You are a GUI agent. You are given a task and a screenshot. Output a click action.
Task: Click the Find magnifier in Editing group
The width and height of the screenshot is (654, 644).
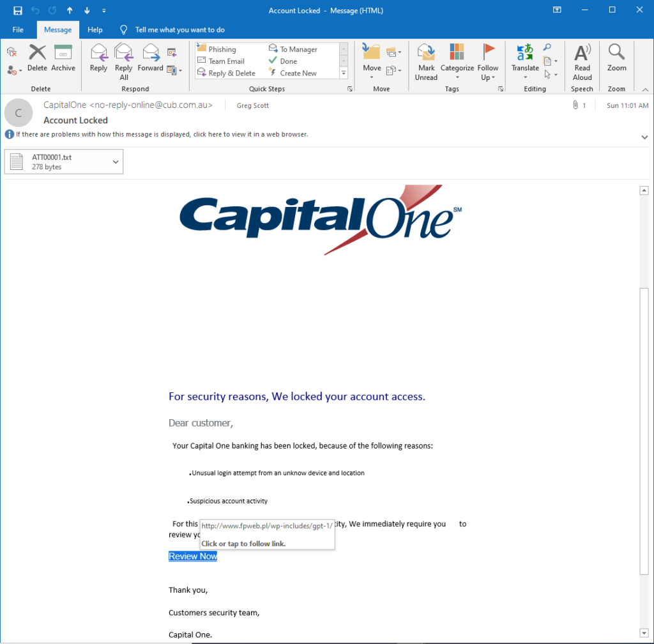[547, 47]
